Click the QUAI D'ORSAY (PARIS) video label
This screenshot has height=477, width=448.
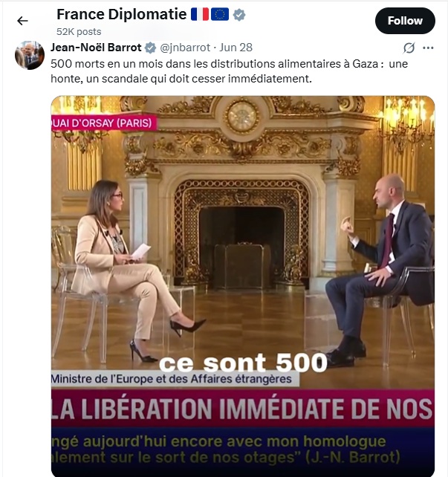pos(104,123)
